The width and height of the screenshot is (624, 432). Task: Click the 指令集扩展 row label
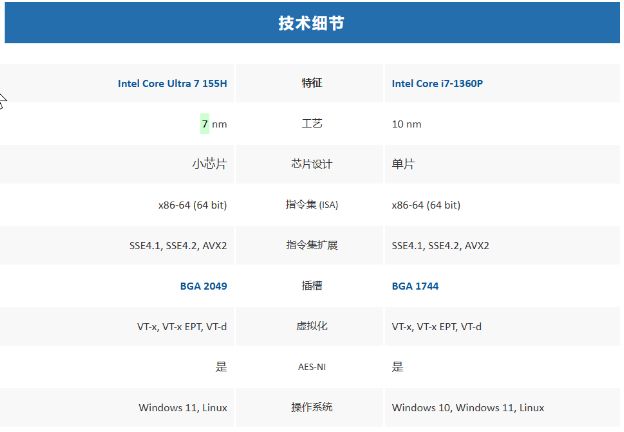tap(312, 245)
